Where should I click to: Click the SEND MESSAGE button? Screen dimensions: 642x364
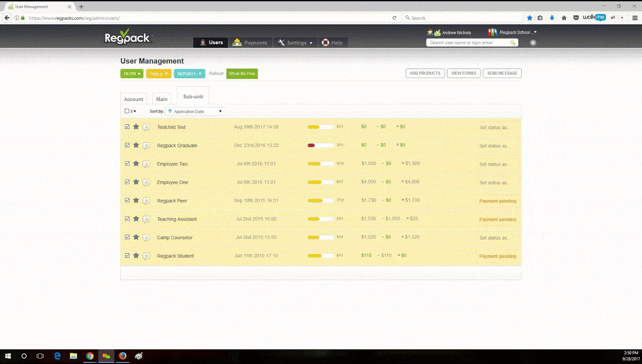tap(502, 73)
